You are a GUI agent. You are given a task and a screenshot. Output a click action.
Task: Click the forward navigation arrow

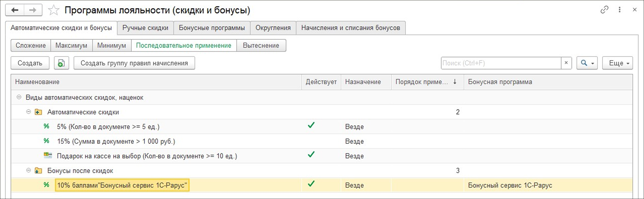(33, 10)
